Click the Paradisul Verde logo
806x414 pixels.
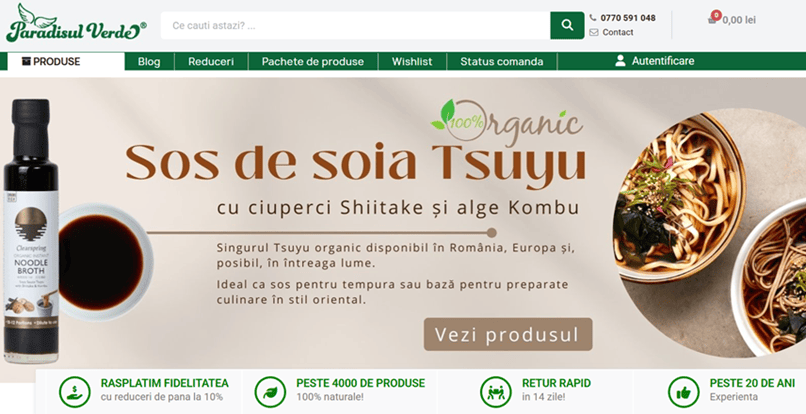[x=76, y=24]
